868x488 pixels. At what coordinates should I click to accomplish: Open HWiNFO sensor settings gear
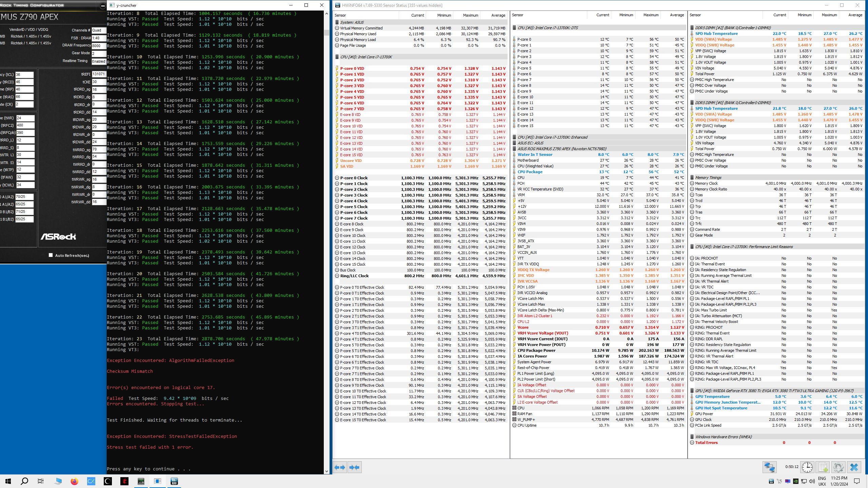tap(838, 467)
